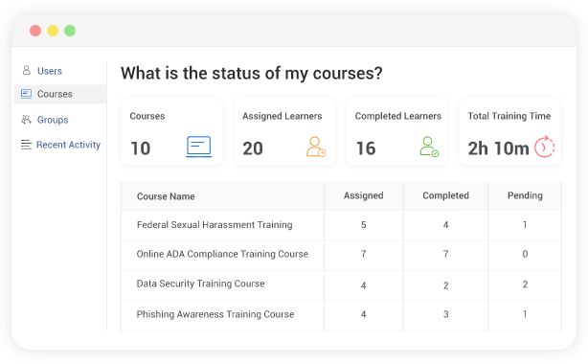Click Pending count 0 for ADA Compliance course
Viewport: 588px width, 364px height.
[525, 254]
